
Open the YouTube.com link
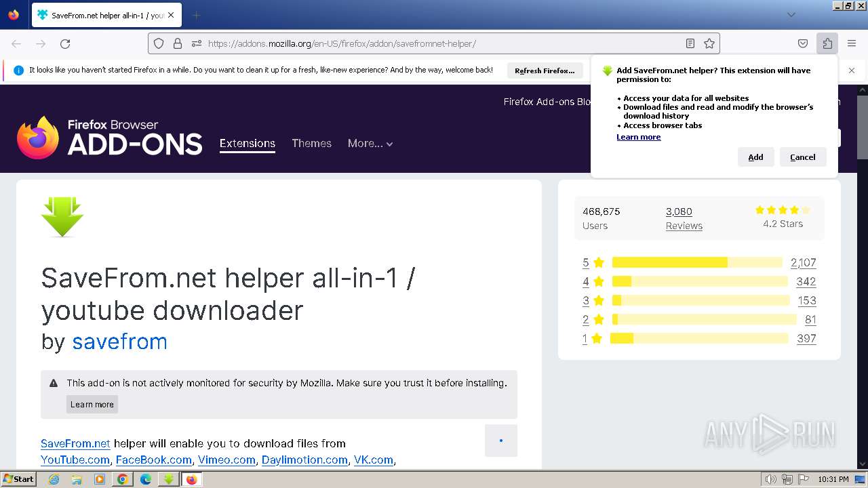tap(75, 460)
